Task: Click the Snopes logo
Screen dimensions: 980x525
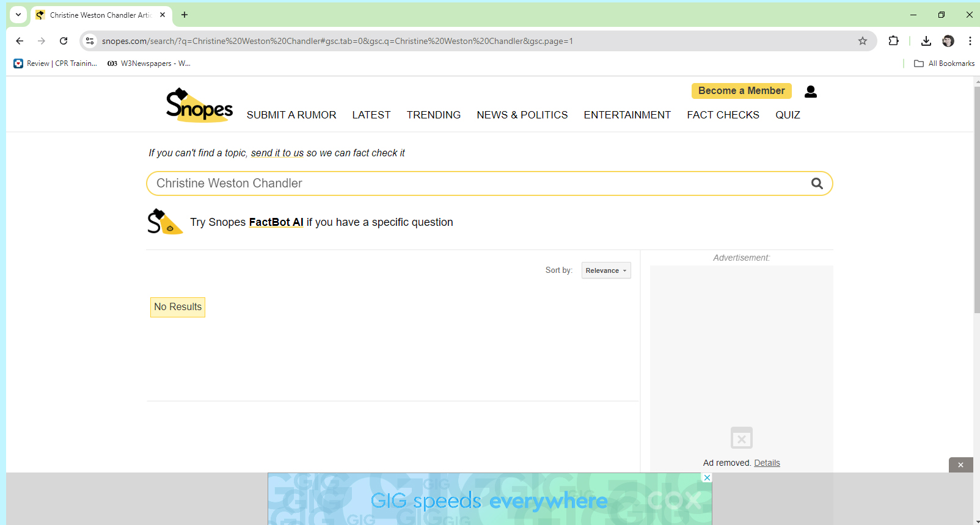Action: pos(199,105)
